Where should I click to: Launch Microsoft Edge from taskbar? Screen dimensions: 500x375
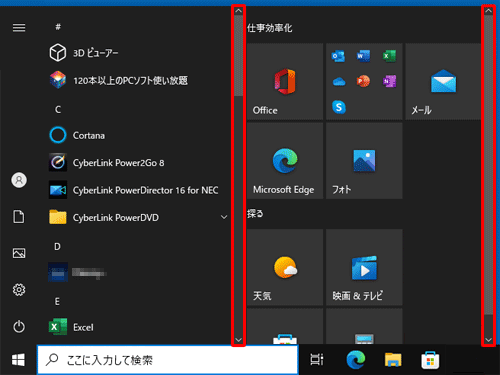tap(356, 360)
